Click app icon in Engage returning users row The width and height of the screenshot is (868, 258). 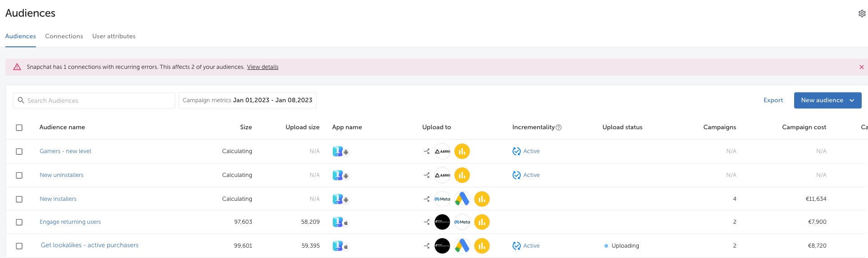pyautogui.click(x=340, y=222)
